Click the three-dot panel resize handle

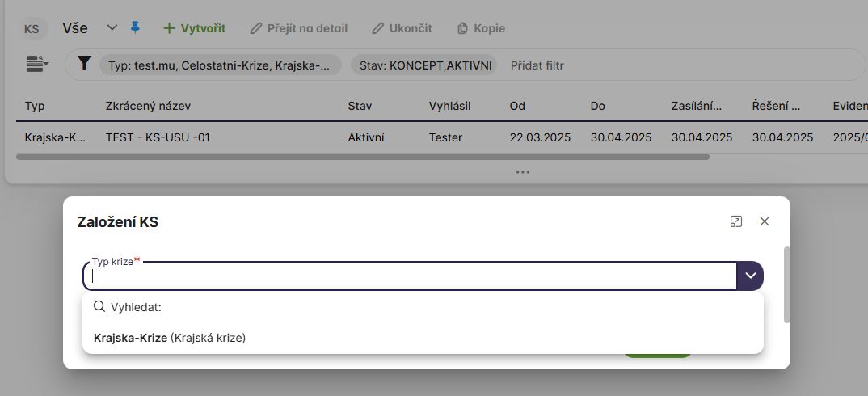click(522, 171)
